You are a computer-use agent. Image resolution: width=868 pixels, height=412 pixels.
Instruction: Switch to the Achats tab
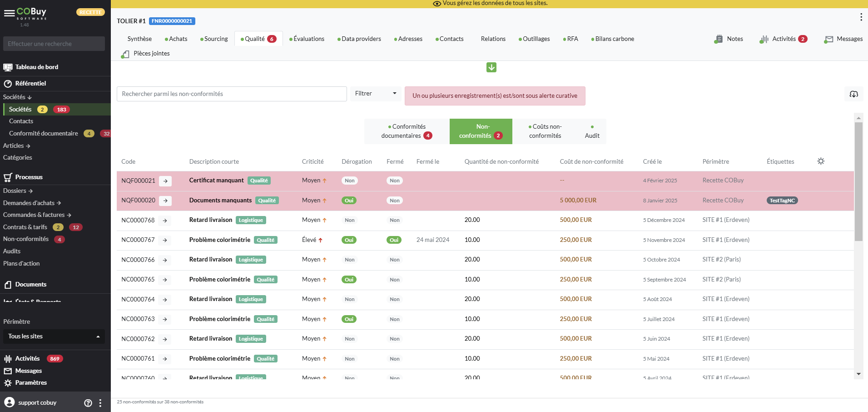click(x=176, y=39)
